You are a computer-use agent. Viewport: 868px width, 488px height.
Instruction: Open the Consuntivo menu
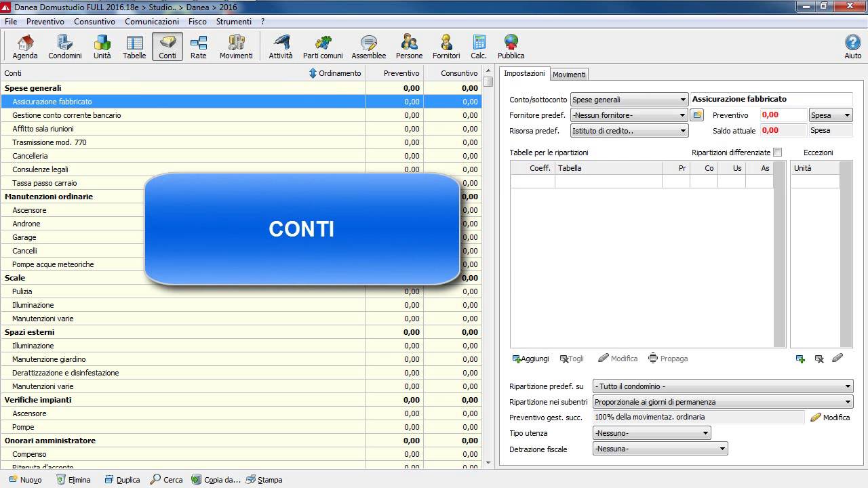(94, 22)
